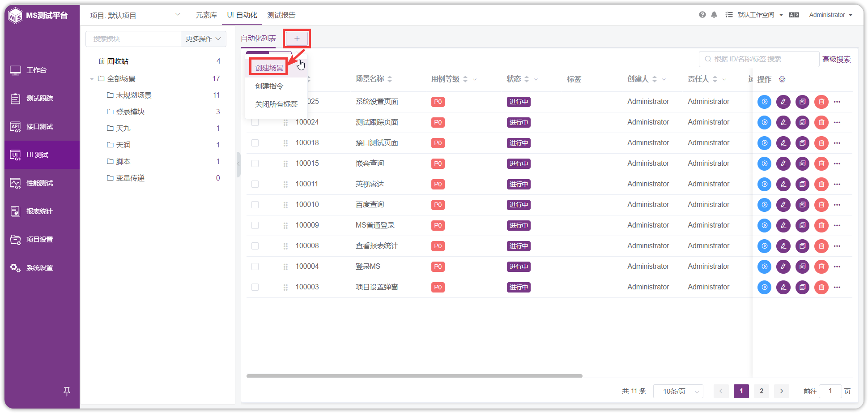The image size is (868, 413).
Task: Switch to the 测试报告 tab
Action: pyautogui.click(x=281, y=15)
